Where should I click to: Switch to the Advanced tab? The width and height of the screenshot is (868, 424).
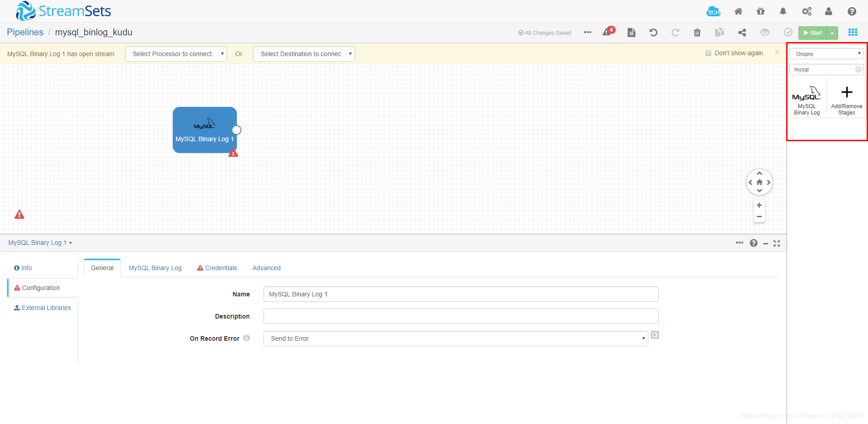[266, 267]
